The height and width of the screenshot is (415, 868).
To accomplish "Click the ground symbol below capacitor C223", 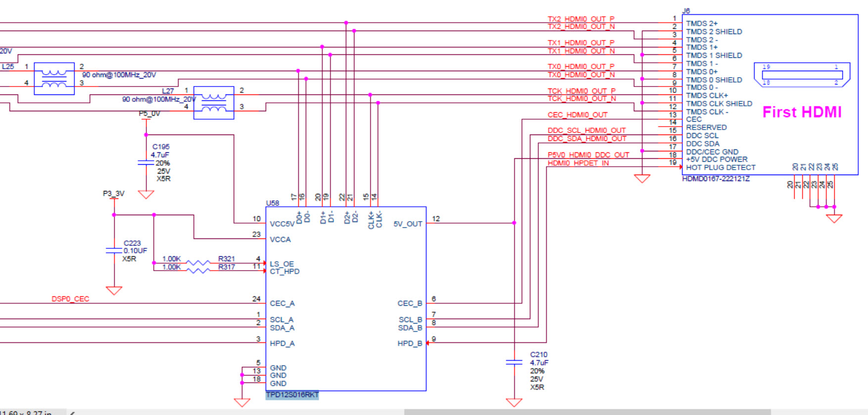I will (x=114, y=291).
